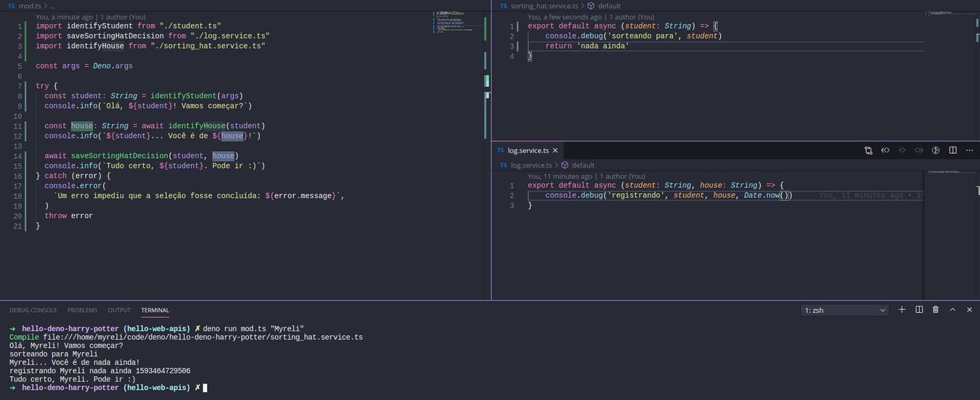
Task: Maximize terminal panel using up chevron
Action: 952,310
